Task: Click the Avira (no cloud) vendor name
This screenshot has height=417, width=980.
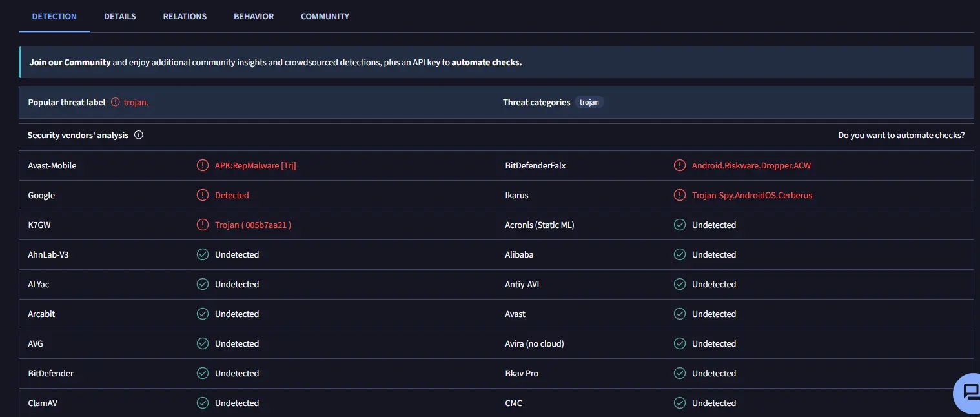Action: point(535,343)
